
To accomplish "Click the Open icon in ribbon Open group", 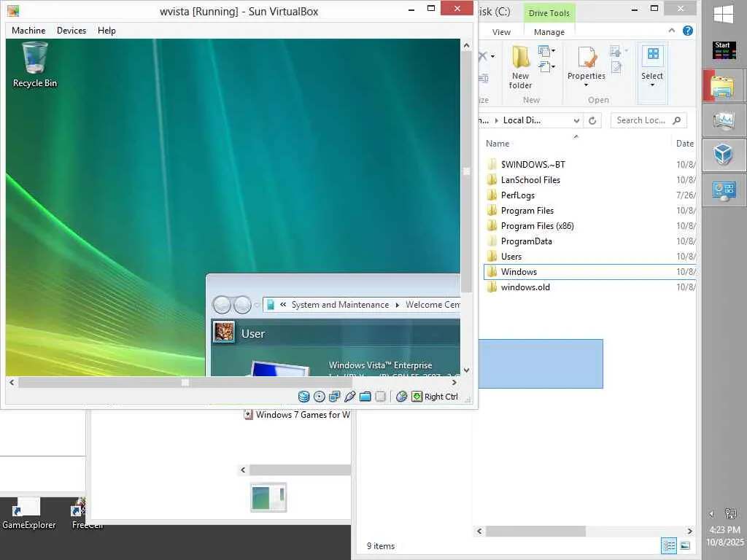I will 616,50.
